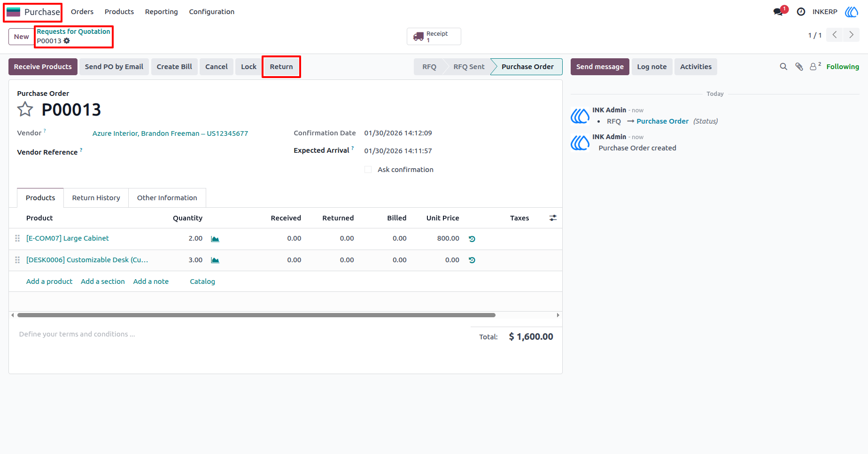The width and height of the screenshot is (868, 454).
Task: Open the Orders menu
Action: pyautogui.click(x=82, y=12)
